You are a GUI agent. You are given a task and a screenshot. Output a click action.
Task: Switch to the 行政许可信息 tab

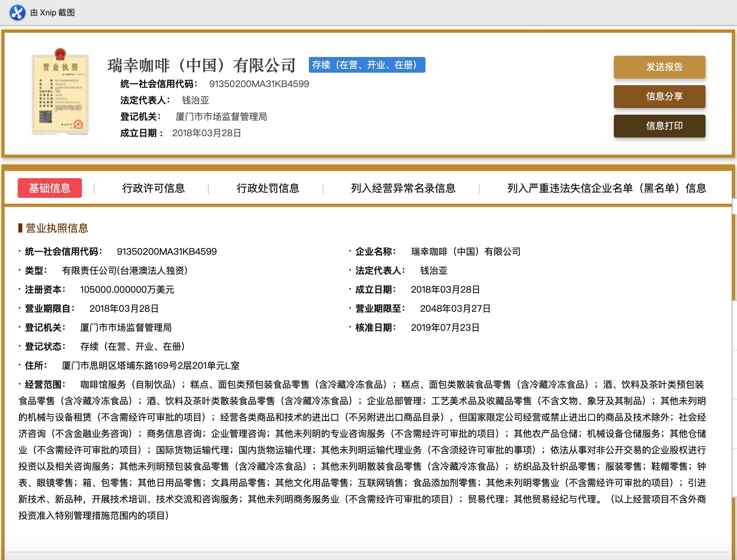click(x=154, y=188)
